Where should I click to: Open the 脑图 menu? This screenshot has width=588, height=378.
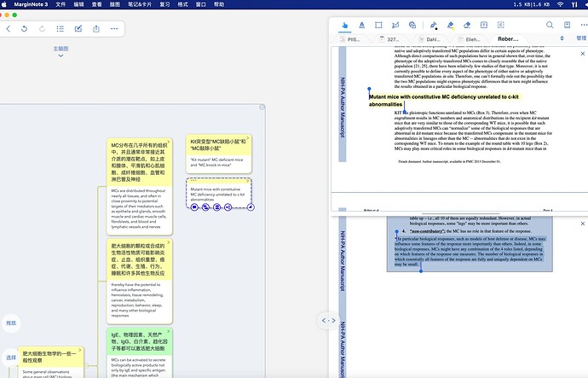(x=115, y=4)
